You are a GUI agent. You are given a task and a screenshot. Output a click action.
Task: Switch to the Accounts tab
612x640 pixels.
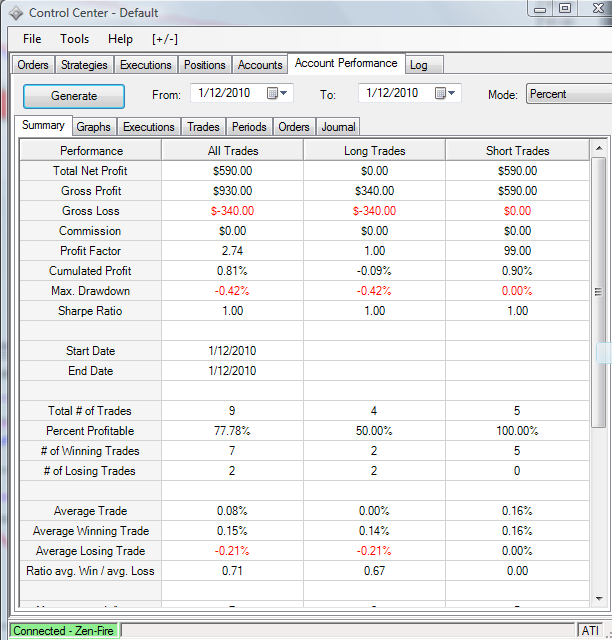pyautogui.click(x=260, y=65)
